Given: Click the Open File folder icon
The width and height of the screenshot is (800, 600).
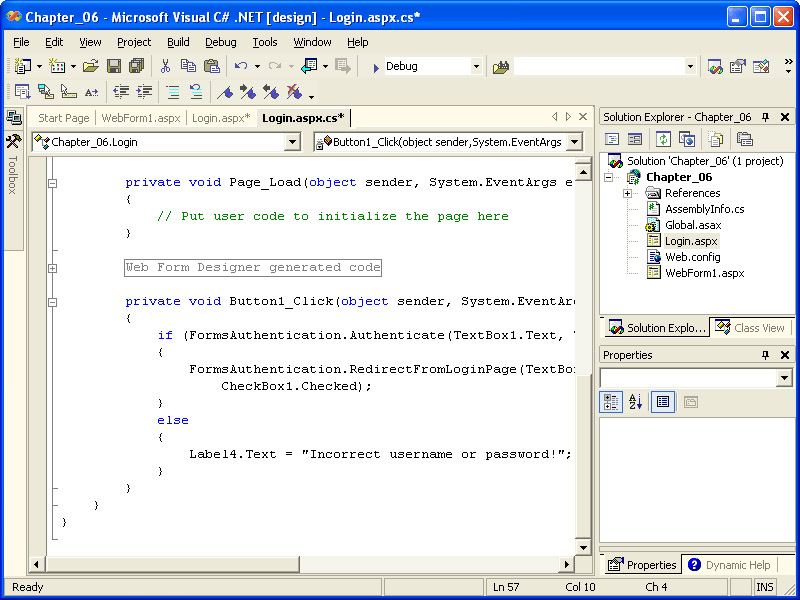Looking at the screenshot, I should coord(90,66).
